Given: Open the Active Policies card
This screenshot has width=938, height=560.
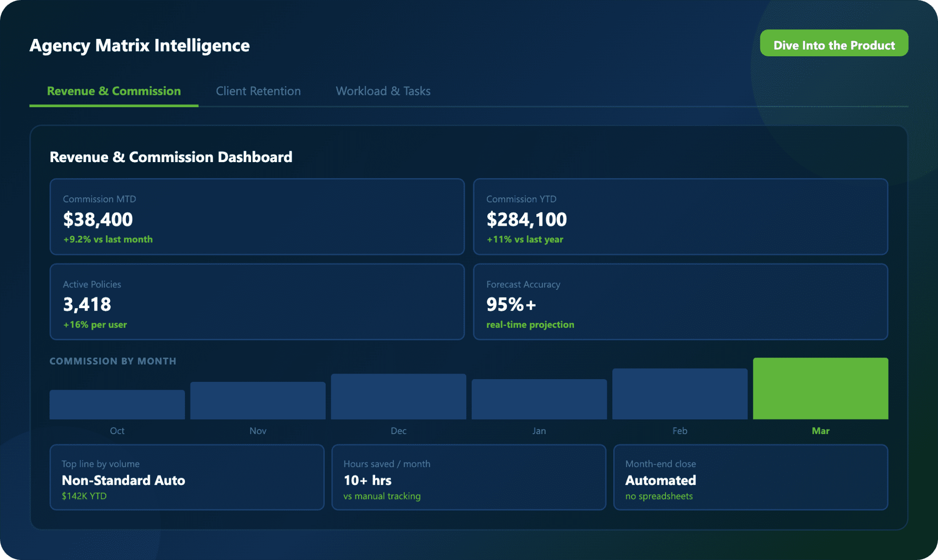Looking at the screenshot, I should [x=257, y=302].
